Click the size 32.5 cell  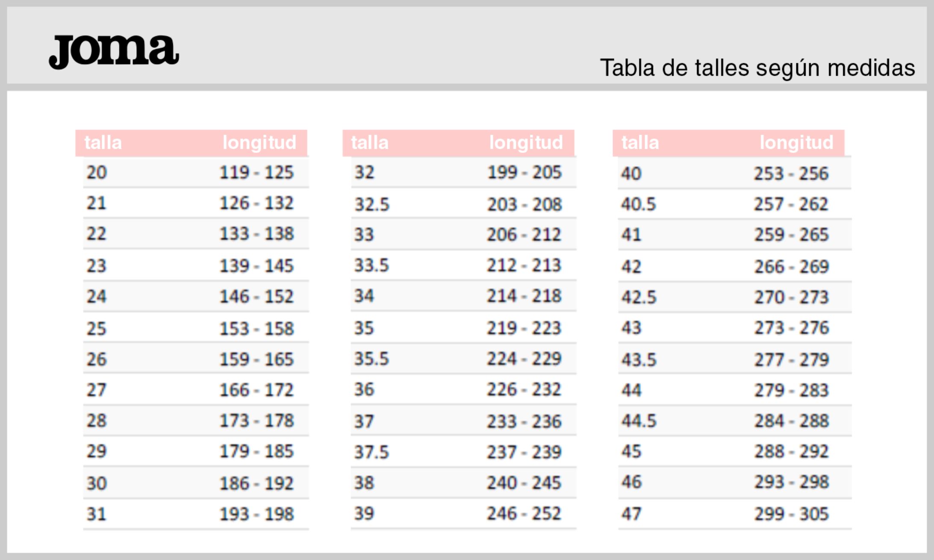(372, 204)
